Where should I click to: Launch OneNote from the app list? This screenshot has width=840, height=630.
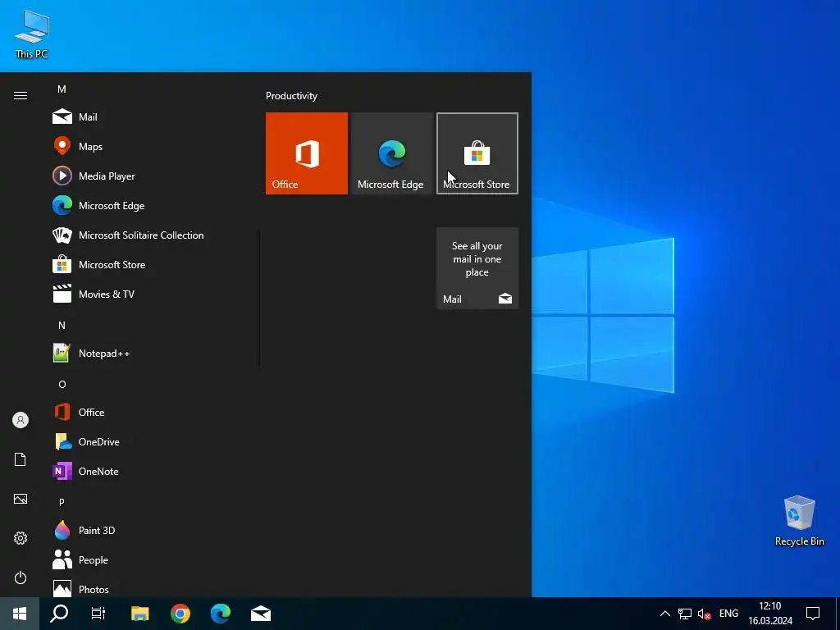[x=152, y=471]
